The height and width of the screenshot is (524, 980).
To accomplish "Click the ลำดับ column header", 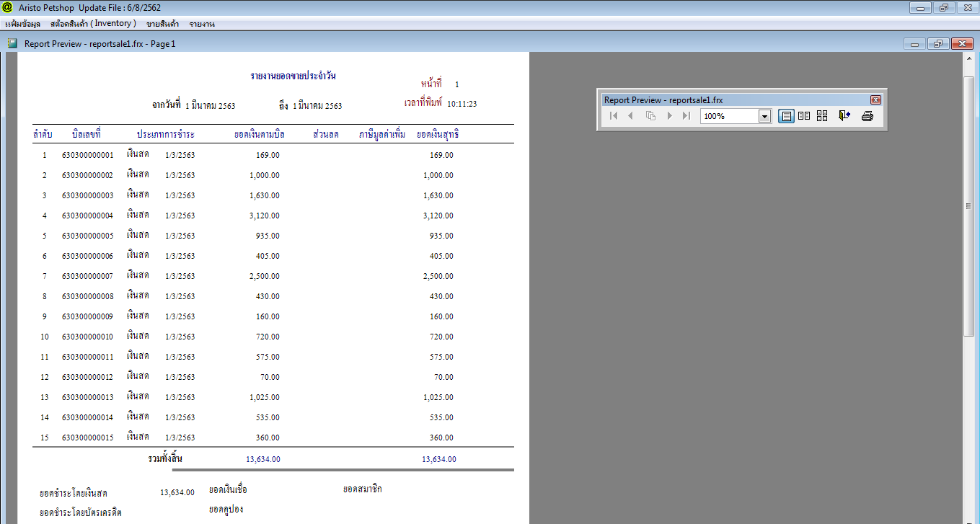I will 43,134.
